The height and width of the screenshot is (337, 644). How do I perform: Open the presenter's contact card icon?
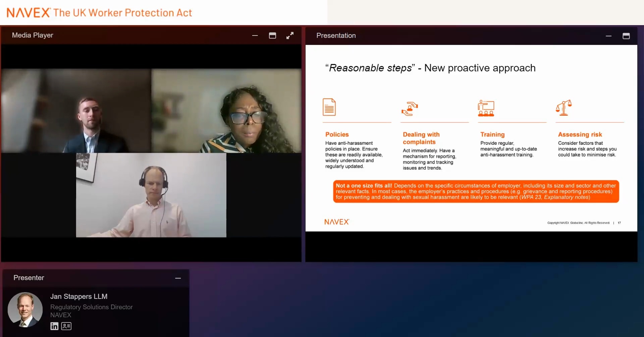coord(66,326)
